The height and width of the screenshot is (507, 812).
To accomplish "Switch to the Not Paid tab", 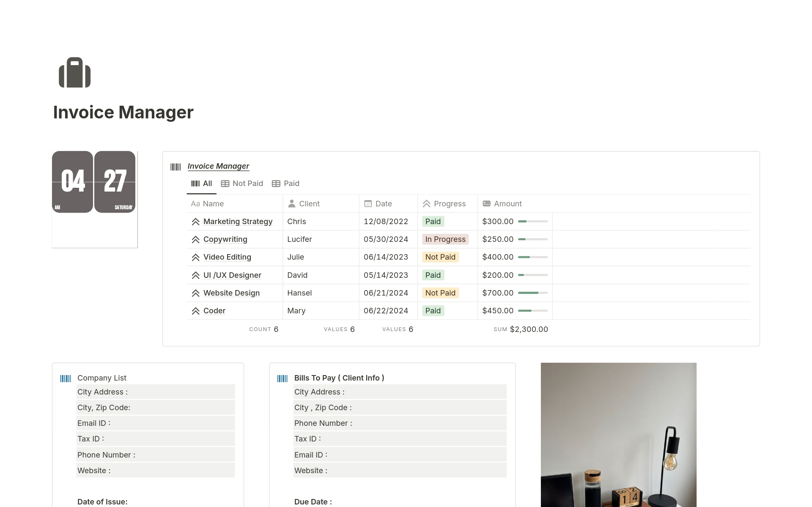I will (x=242, y=184).
